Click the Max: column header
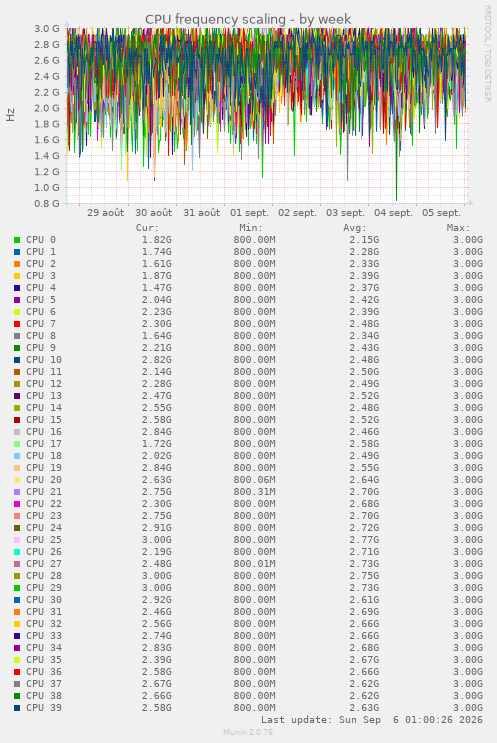497x743 pixels. tap(458, 228)
